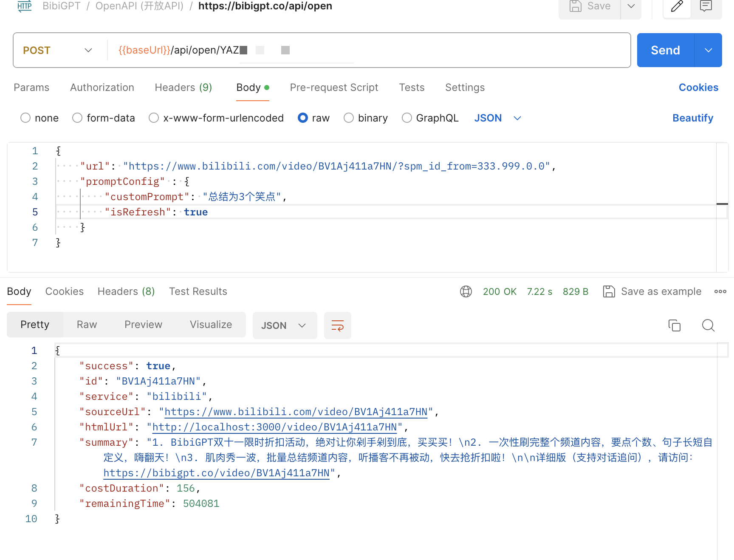Switch response view to Pretty
This screenshot has height=560, width=734.
click(35, 325)
